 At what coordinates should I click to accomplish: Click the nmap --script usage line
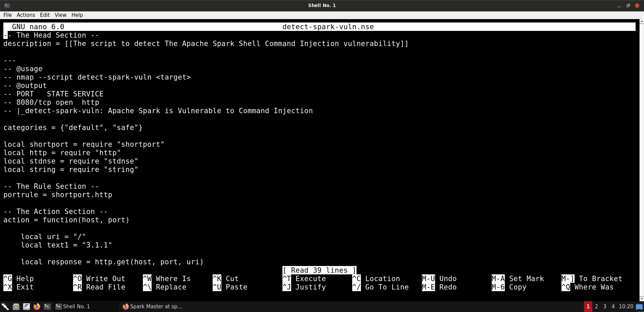click(97, 77)
